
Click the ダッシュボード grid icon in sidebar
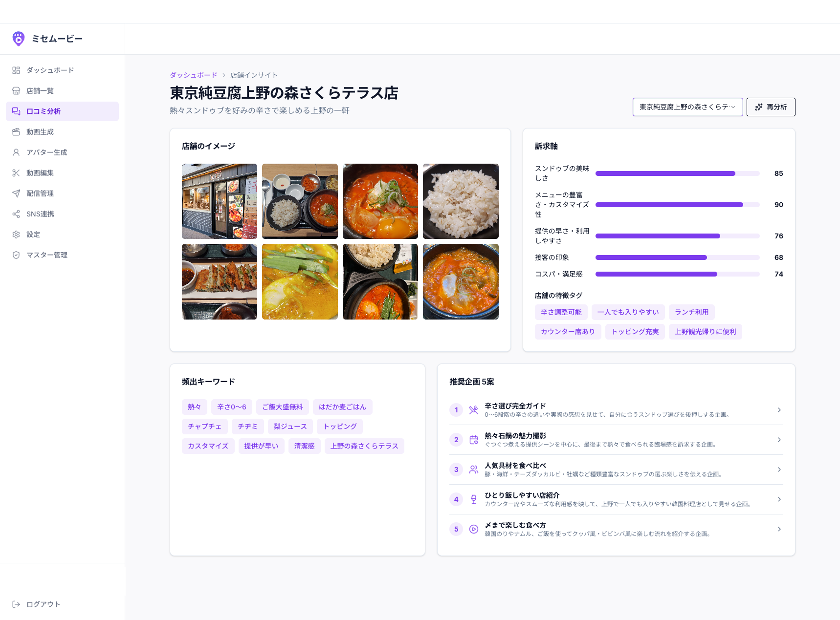[16, 70]
